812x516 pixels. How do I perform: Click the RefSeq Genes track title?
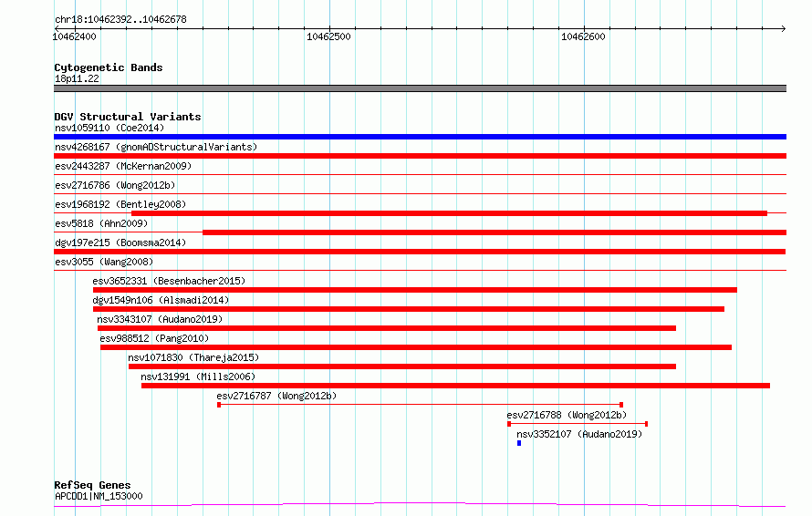[x=92, y=485]
